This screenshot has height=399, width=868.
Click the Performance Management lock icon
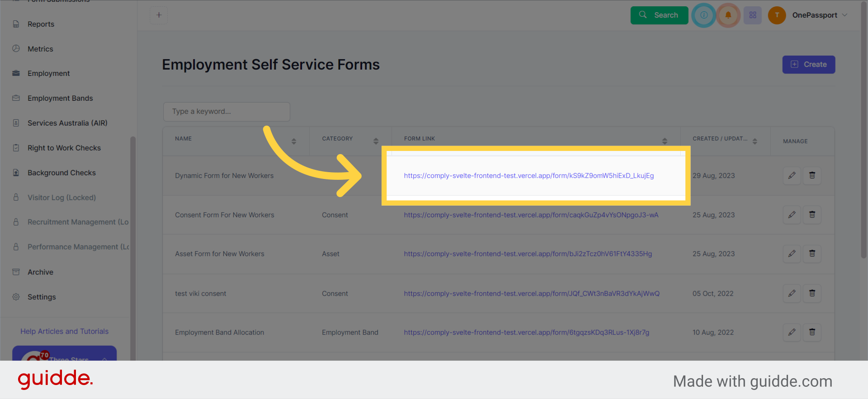tap(16, 247)
